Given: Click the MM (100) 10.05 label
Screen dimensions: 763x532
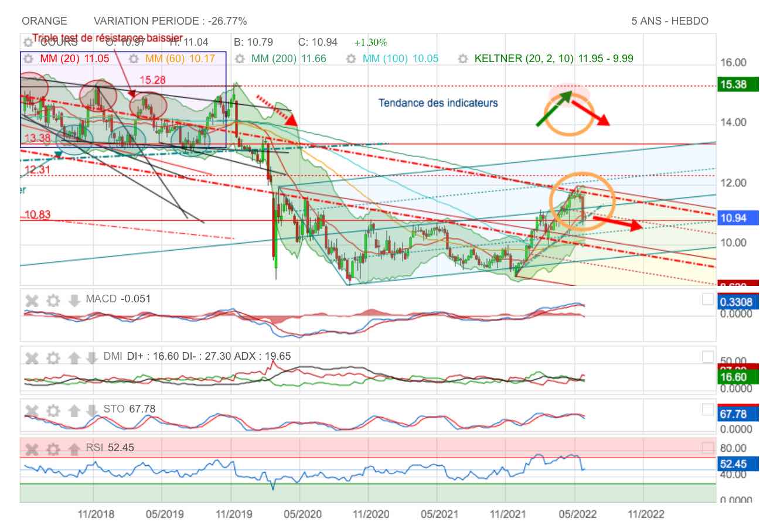Looking at the screenshot, I should click(x=400, y=59).
